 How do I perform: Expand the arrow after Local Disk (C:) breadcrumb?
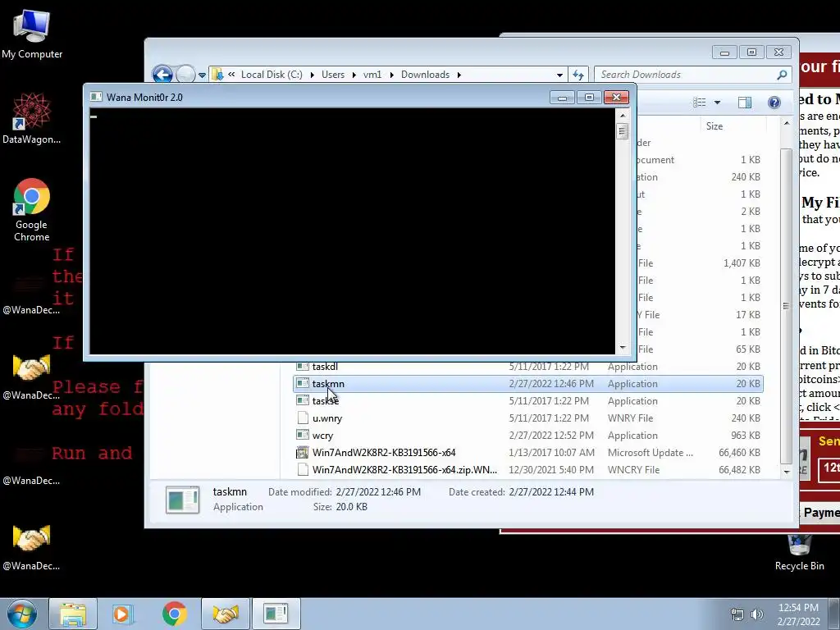pos(313,75)
